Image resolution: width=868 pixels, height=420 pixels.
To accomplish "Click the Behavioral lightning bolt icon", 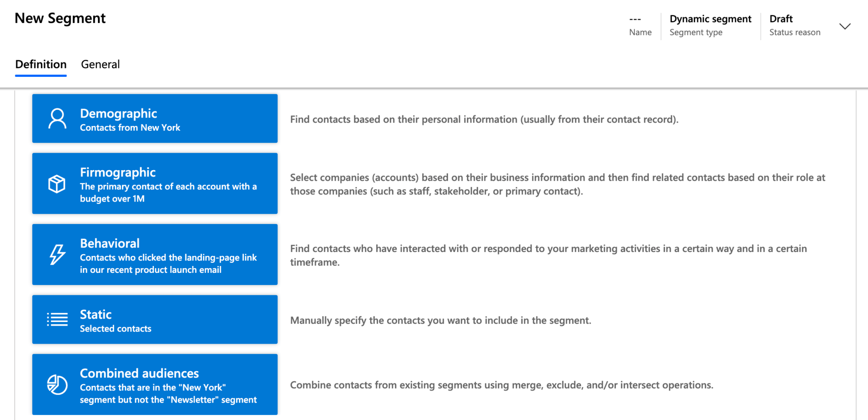I will pos(57,255).
